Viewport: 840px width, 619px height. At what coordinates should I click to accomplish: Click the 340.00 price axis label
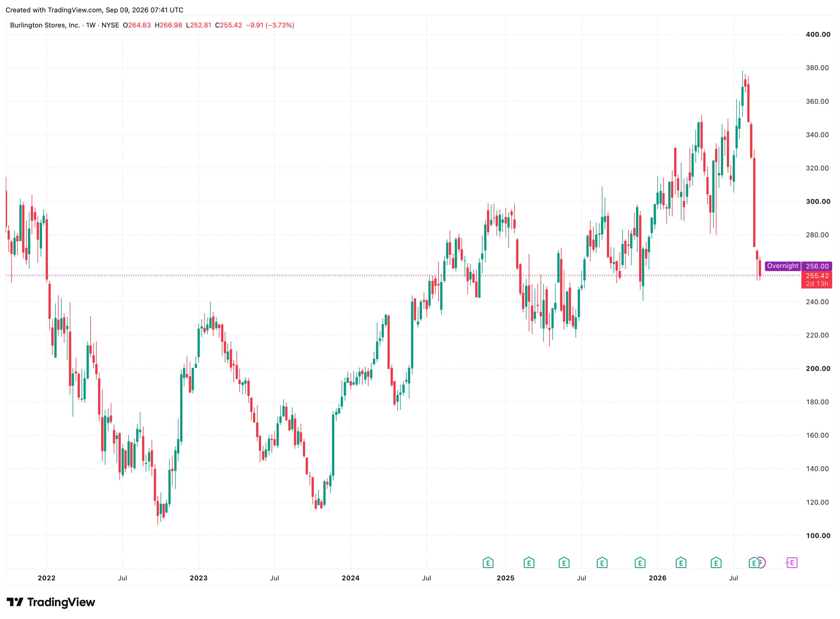pos(817,135)
